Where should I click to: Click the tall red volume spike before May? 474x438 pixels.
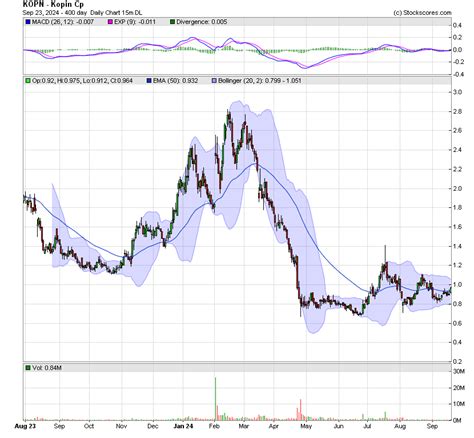pos(301,410)
